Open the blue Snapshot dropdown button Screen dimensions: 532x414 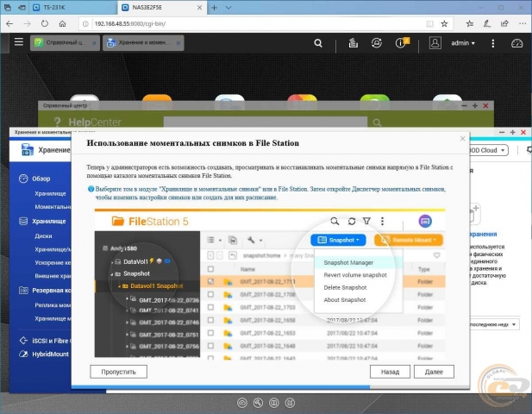click(x=338, y=240)
